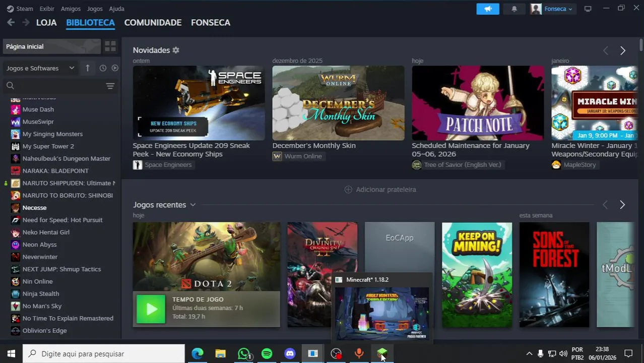Open the Windows Start menu

(11, 354)
